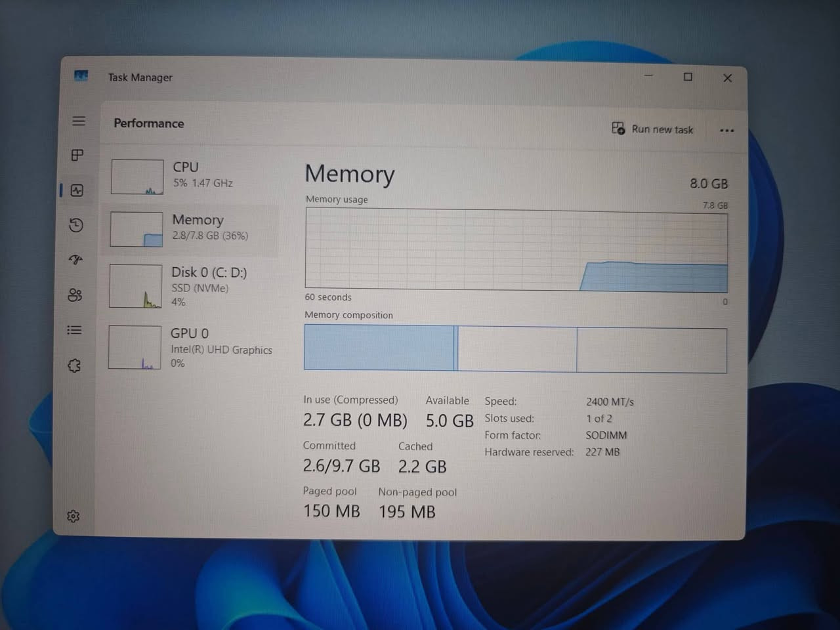Click the Run new task button
The image size is (840, 630).
(652, 129)
